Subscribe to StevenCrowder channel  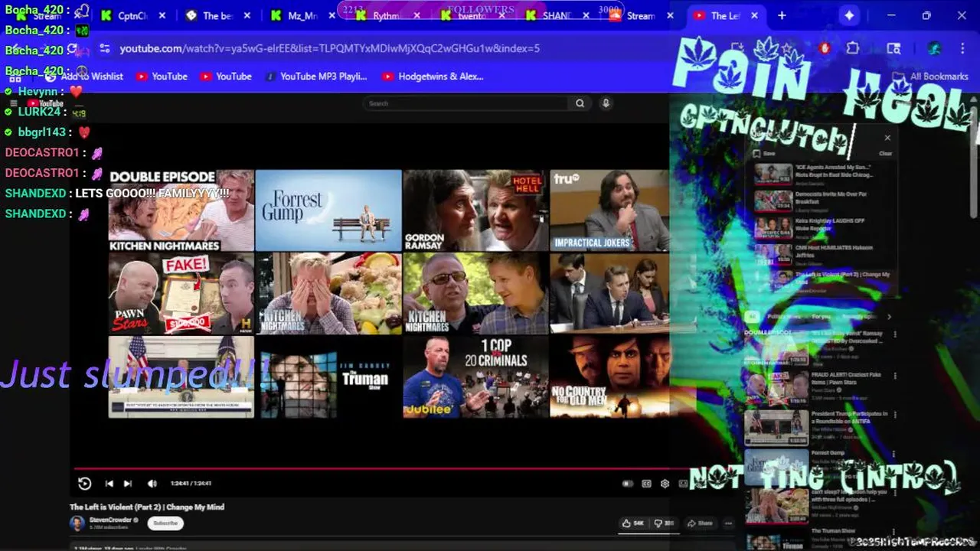tap(165, 523)
